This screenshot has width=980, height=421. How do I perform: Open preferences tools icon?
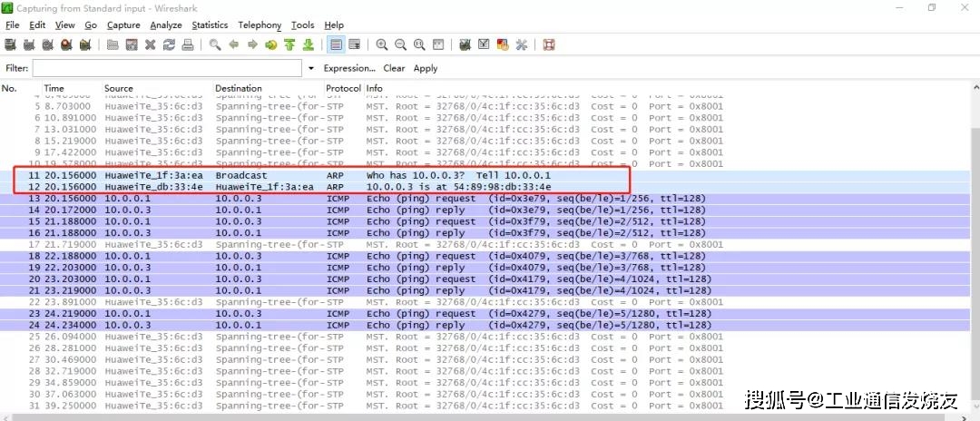point(521,45)
